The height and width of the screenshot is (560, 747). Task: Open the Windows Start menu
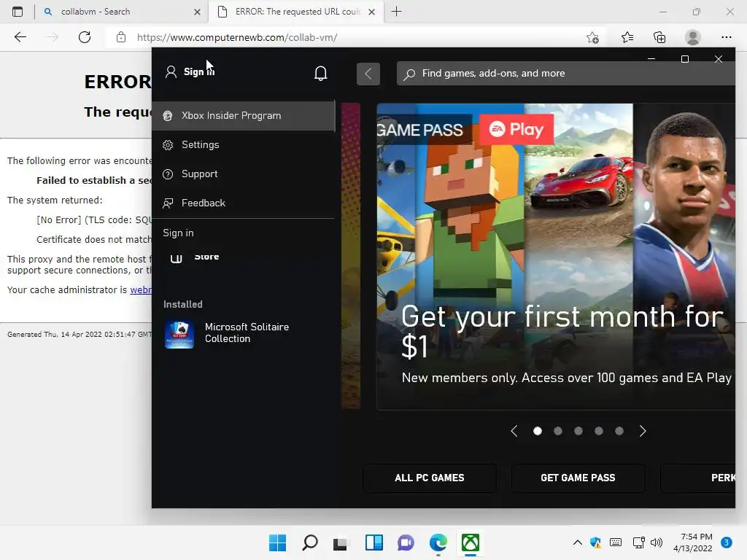277,542
